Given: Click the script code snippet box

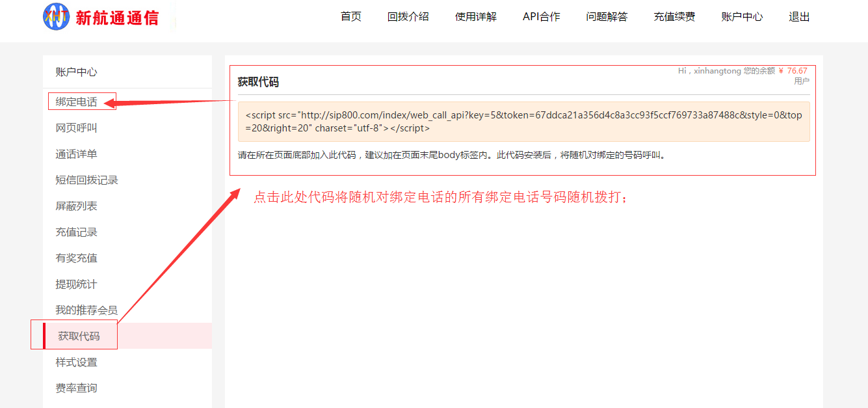Looking at the screenshot, I should 523,122.
